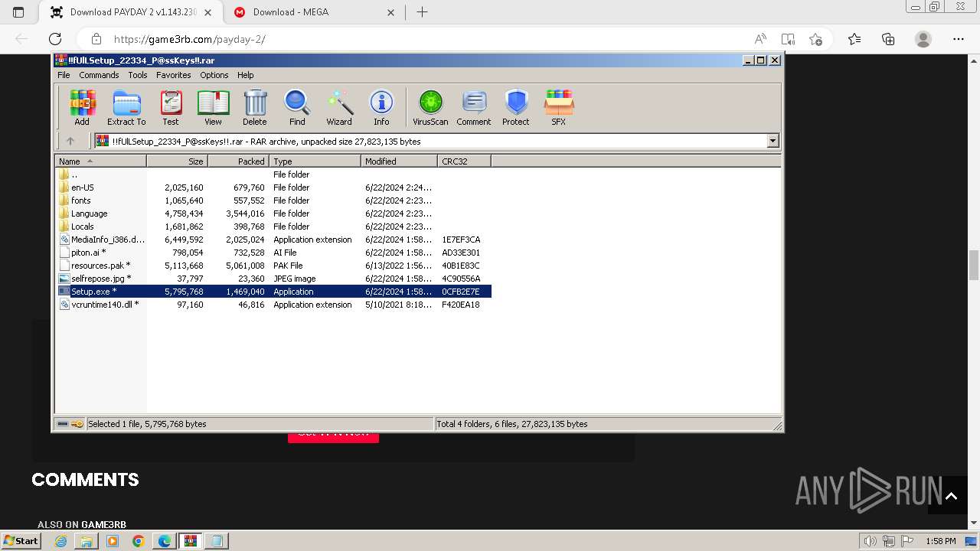Sort list by Size column header

point(177,161)
